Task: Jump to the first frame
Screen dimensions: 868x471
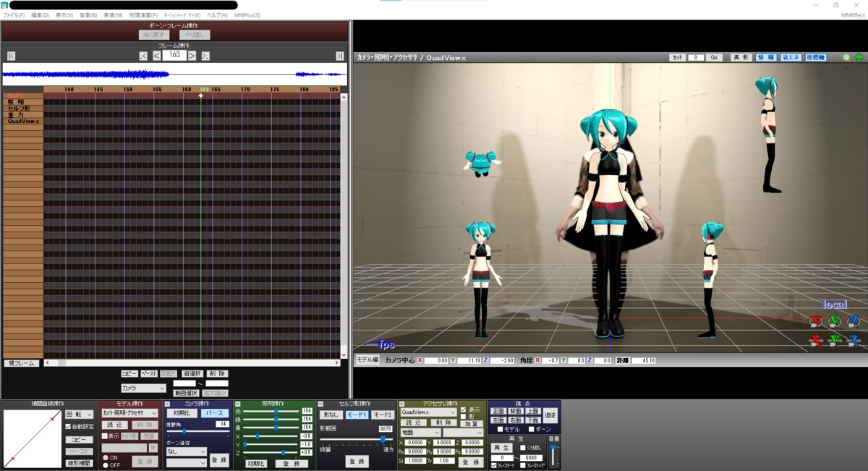Action: [11, 56]
